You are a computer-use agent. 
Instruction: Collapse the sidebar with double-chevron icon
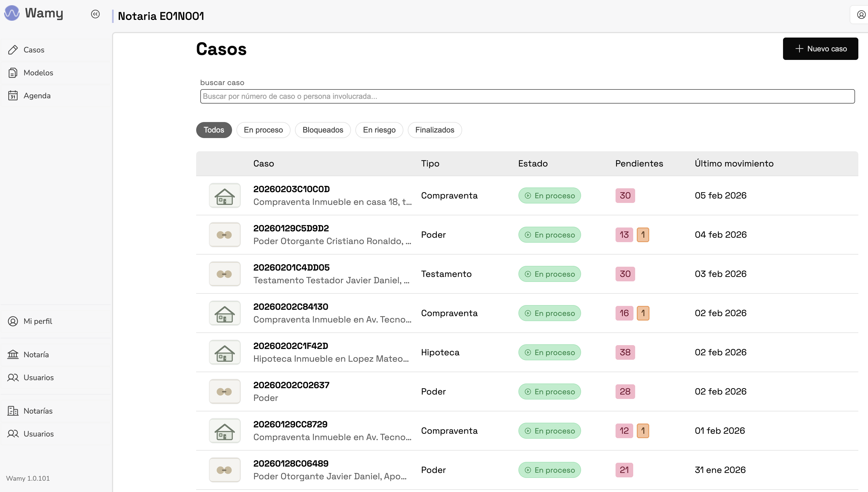[95, 14]
